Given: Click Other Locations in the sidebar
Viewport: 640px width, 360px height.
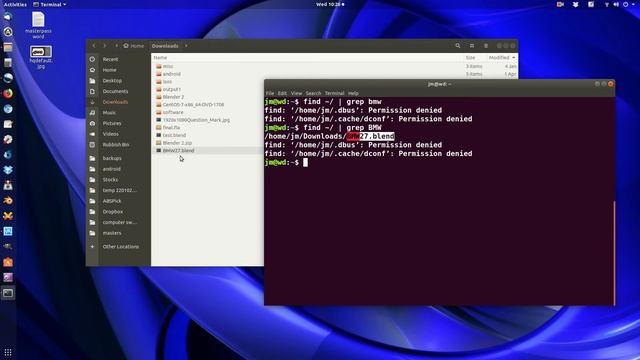Looking at the screenshot, I should tap(120, 247).
